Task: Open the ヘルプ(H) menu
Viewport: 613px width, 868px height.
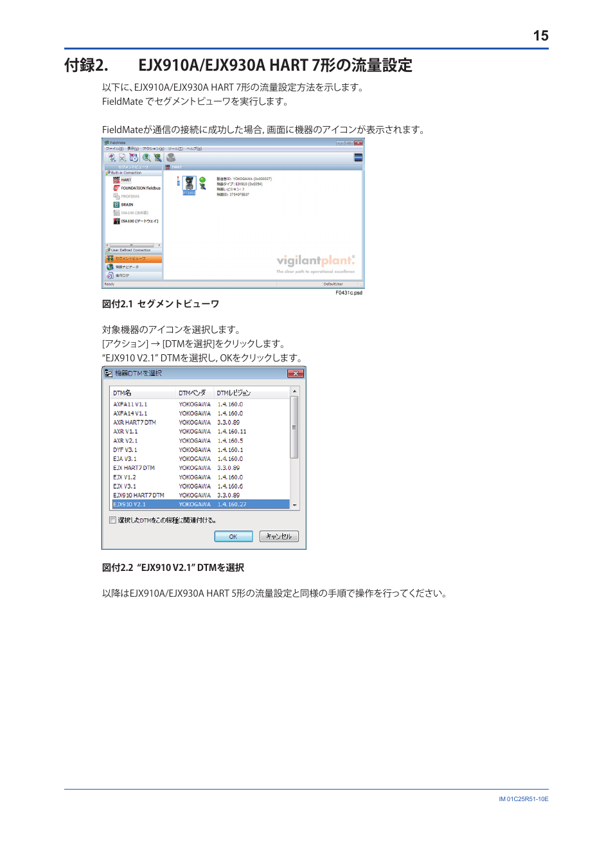Action: click(194, 149)
